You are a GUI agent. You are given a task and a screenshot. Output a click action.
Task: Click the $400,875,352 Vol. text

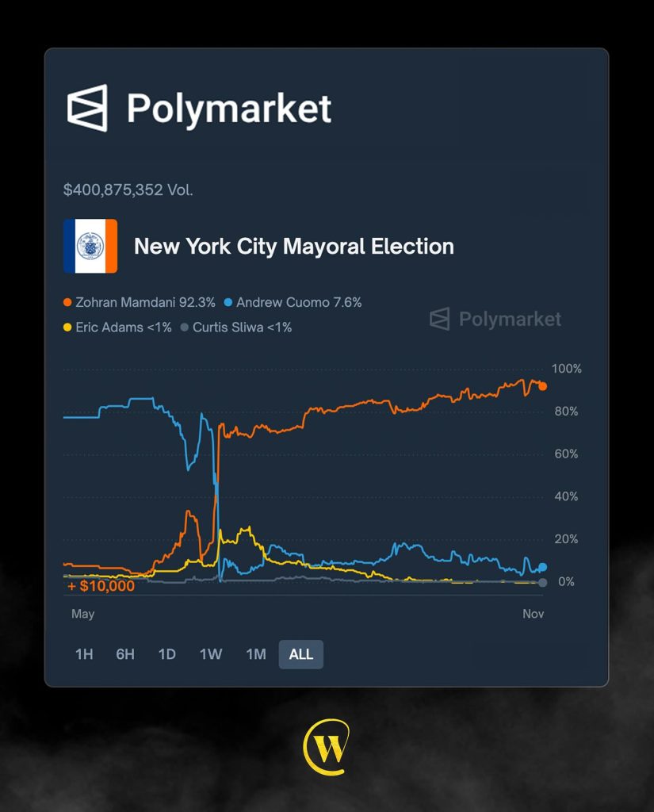pos(128,190)
